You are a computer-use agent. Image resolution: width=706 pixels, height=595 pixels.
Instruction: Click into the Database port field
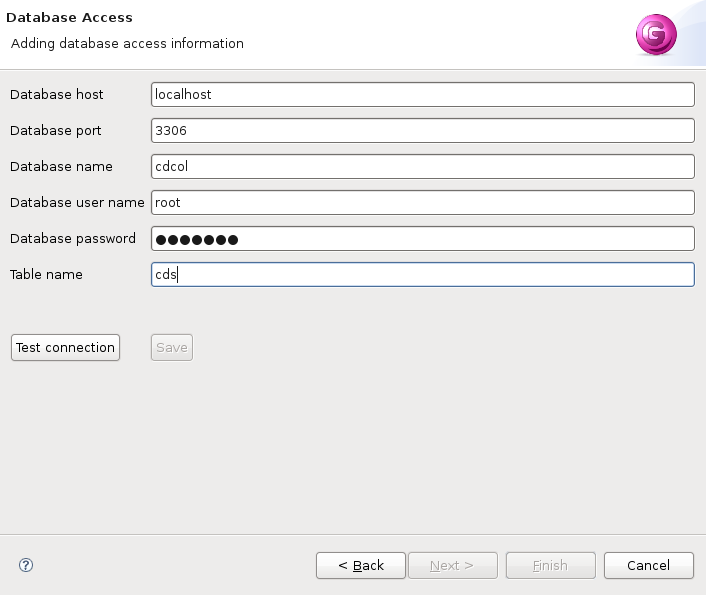pyautogui.click(x=422, y=130)
